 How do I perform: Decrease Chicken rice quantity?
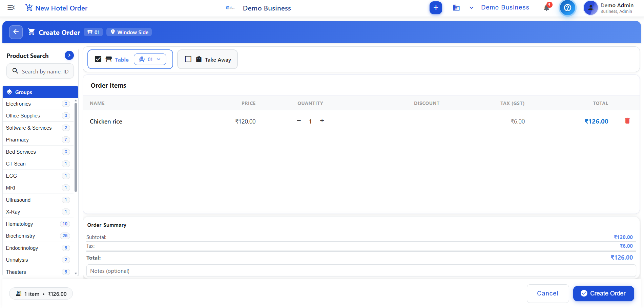pyautogui.click(x=299, y=120)
